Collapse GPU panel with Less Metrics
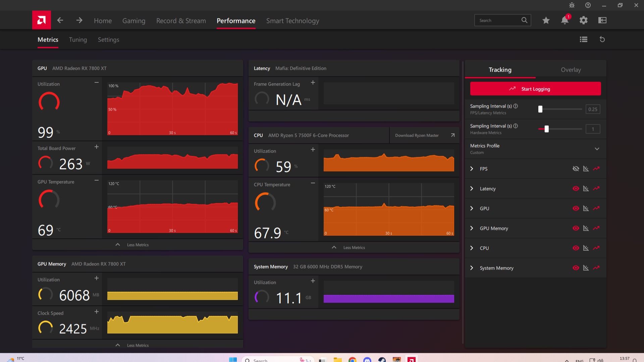644x362 pixels. pos(138,245)
